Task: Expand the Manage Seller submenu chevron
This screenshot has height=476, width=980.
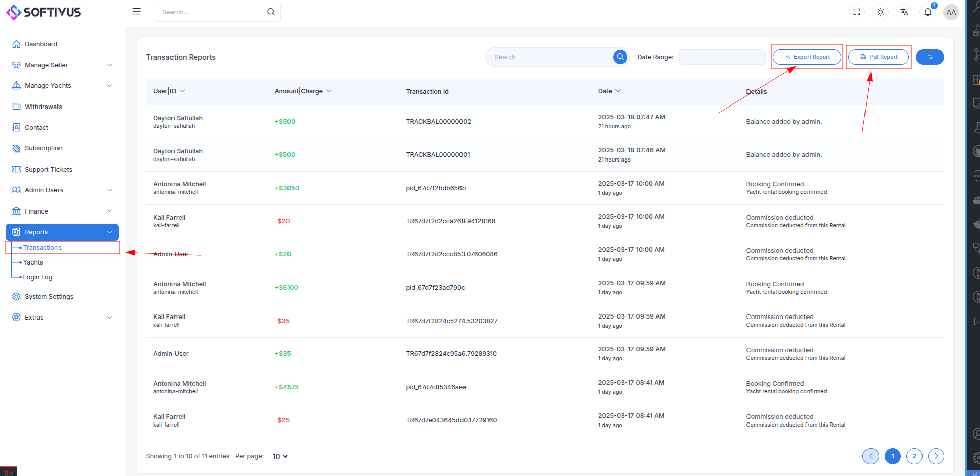Action: coord(109,65)
